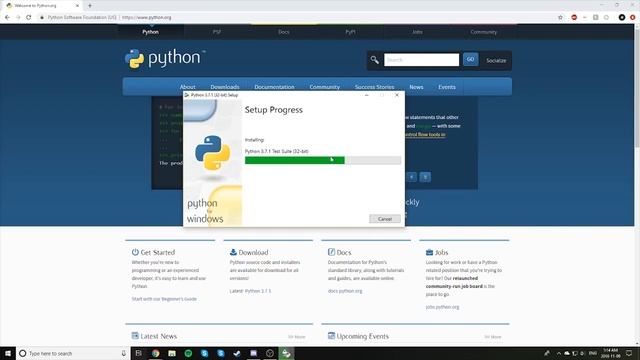Open the Socialize dropdown
Viewport: 640px width, 360px height.
(x=496, y=60)
